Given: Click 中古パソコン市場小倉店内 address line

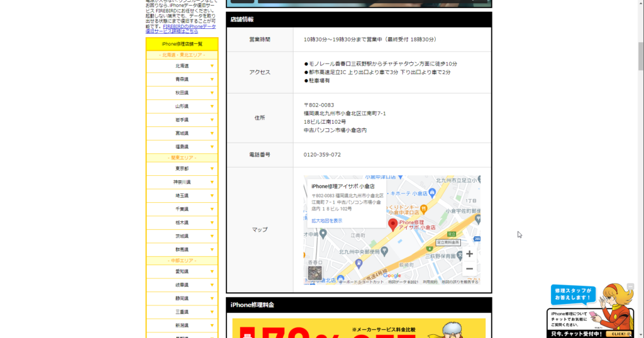Looking at the screenshot, I should click(x=335, y=131).
